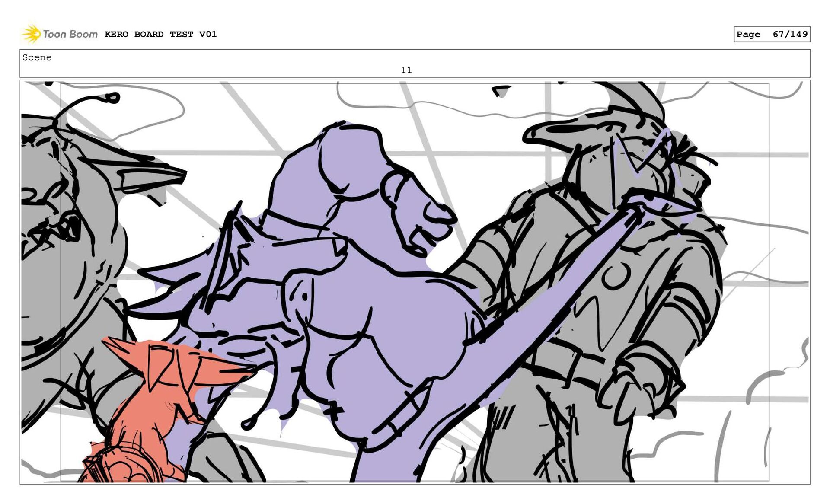Viewport: 830px width, 504px height.
Task: Click the Toon Boom wordmark text
Action: (70, 34)
